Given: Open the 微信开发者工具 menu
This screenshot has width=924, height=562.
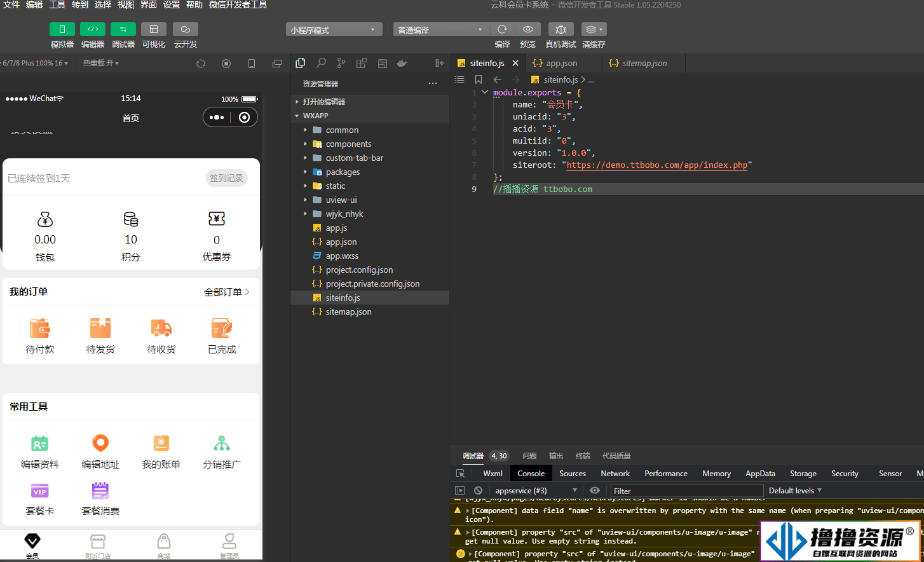Looking at the screenshot, I should coord(238,4).
